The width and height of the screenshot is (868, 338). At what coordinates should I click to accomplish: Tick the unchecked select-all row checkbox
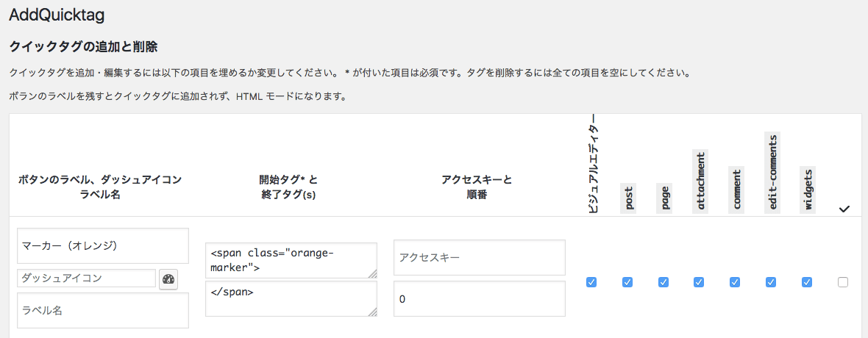pos(842,282)
